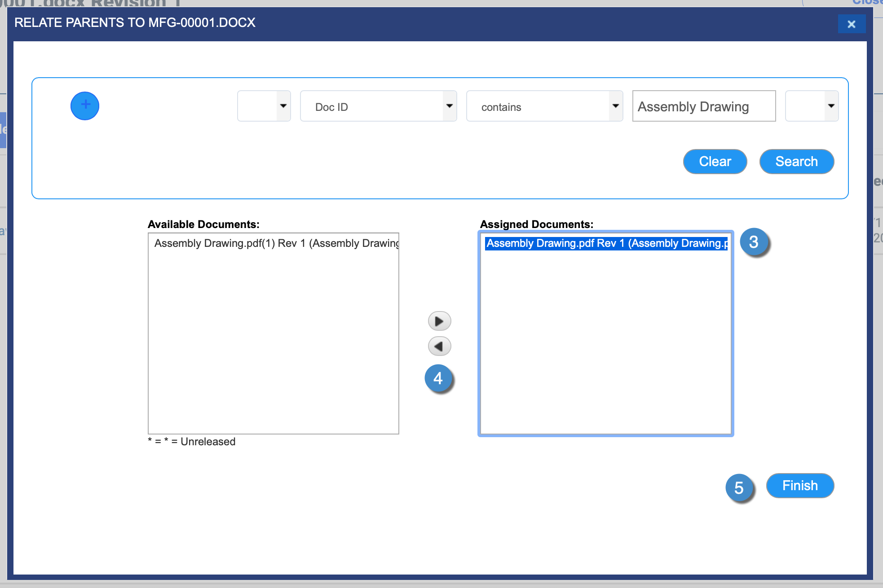Open the 'contains' operator dropdown

tap(544, 106)
